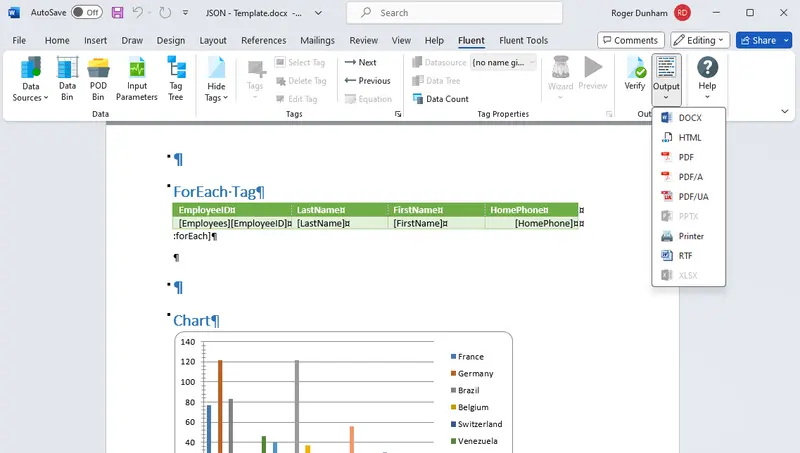Open the File tab

(19, 40)
